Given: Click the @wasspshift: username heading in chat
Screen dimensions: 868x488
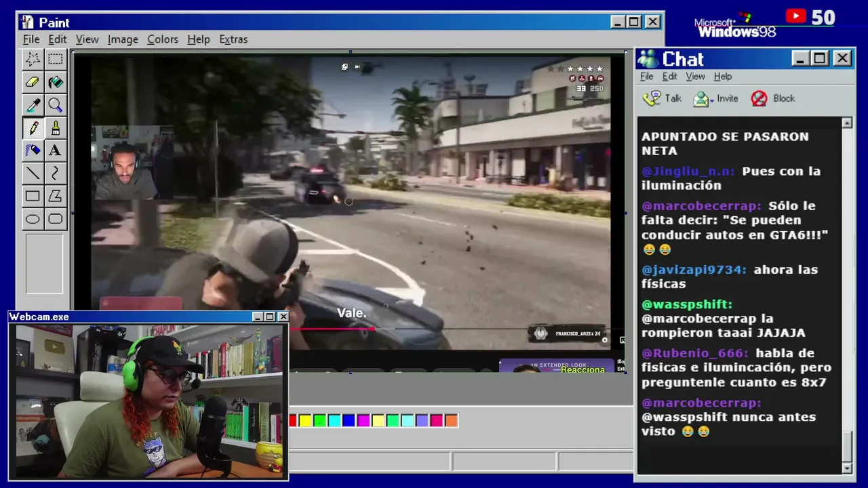Looking at the screenshot, I should (687, 304).
